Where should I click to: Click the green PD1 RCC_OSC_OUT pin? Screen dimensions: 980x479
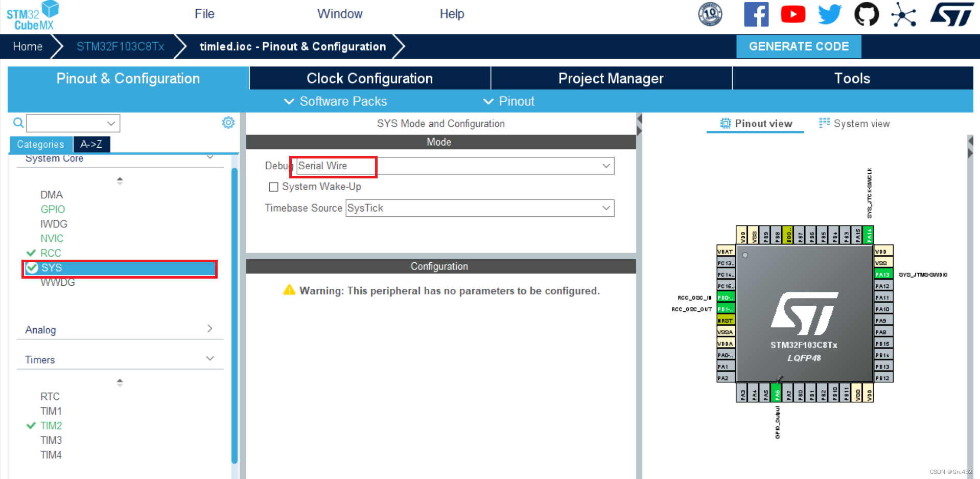click(726, 309)
